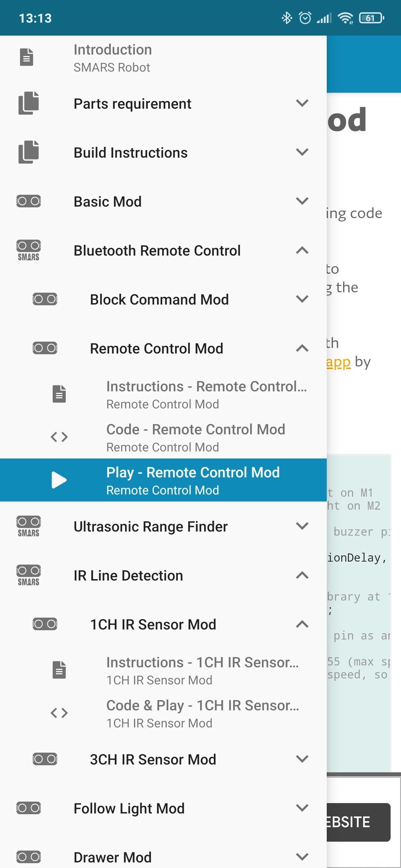Image resolution: width=401 pixels, height=868 pixels.
Task: Expand the 3CH IR Sensor Mod chevron
Action: (x=302, y=759)
